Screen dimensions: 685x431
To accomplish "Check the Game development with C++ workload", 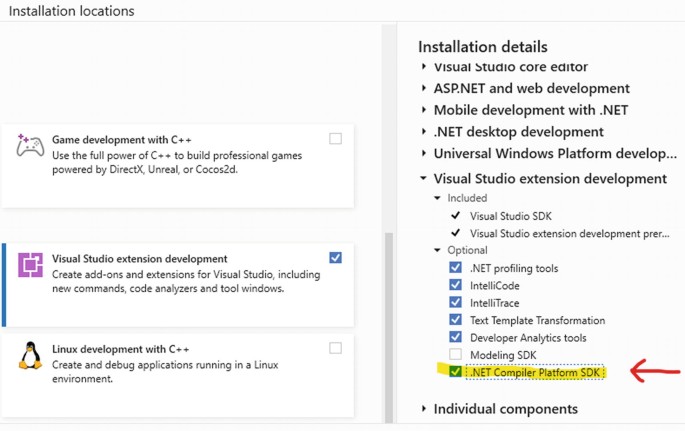I will [x=336, y=139].
